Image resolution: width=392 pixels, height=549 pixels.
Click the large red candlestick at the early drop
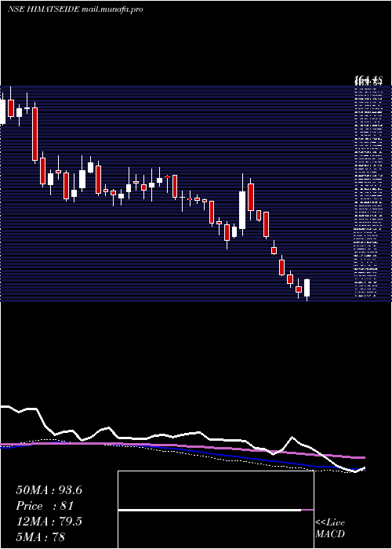34,134
